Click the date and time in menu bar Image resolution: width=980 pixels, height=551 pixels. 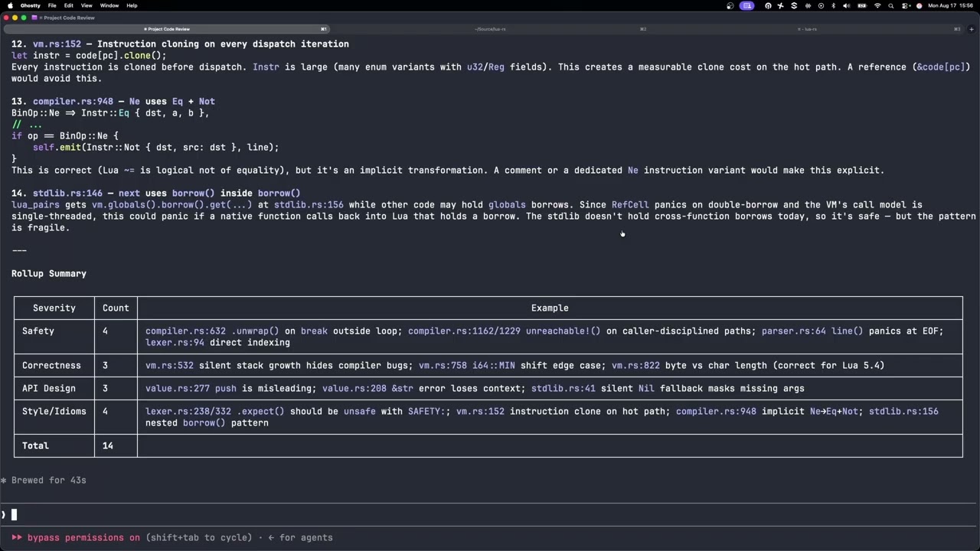(x=951, y=5)
